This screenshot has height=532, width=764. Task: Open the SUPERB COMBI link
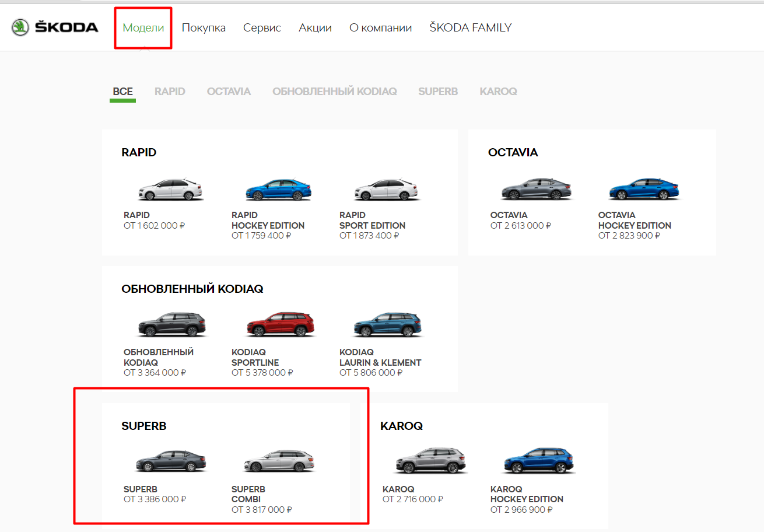coord(248,495)
